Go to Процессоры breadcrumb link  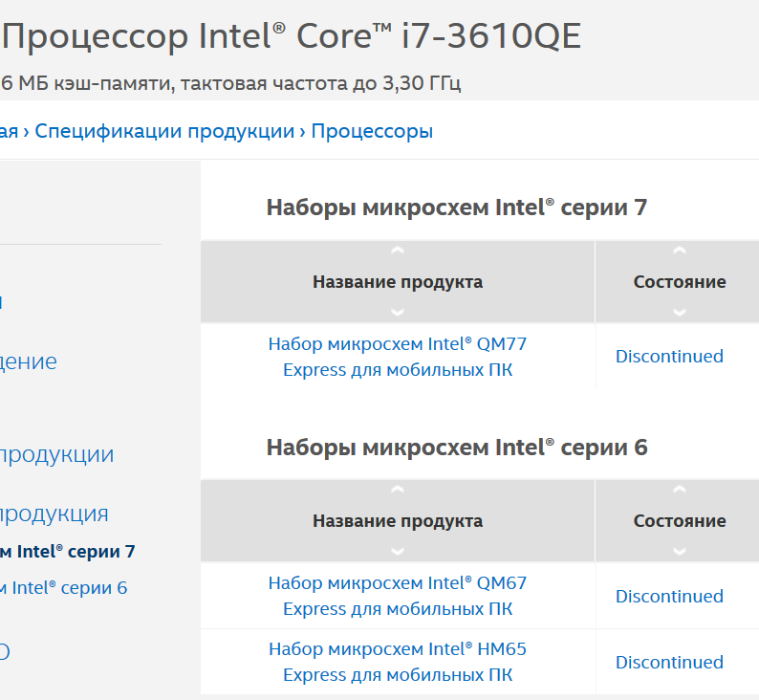[x=372, y=131]
